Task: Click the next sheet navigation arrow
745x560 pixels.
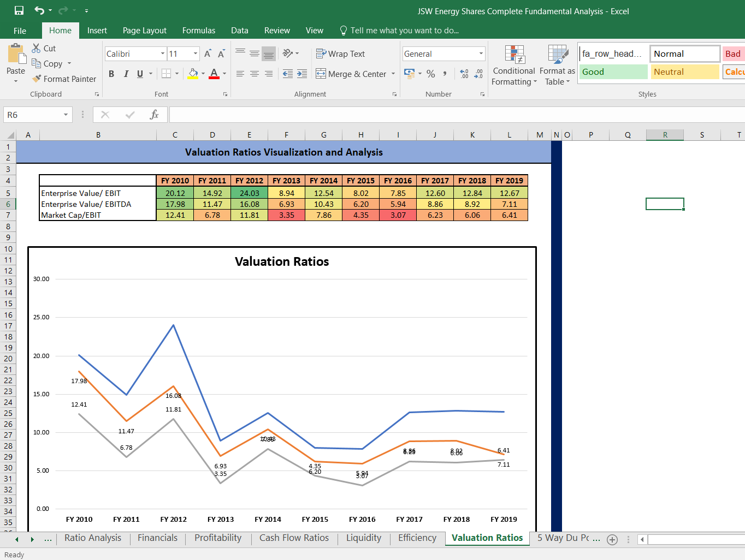Action: [x=32, y=539]
